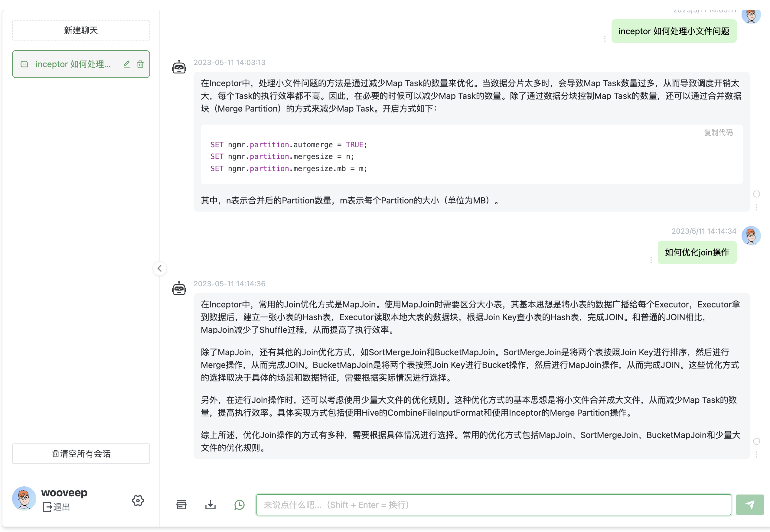Screen dimensions: 770x532
Task: Click the chat history clock icon
Action: [240, 505]
